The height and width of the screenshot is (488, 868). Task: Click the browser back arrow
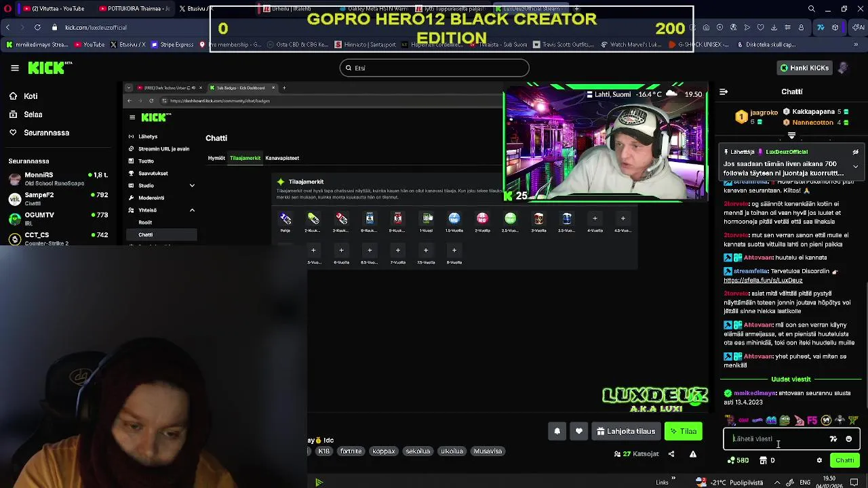(7, 27)
